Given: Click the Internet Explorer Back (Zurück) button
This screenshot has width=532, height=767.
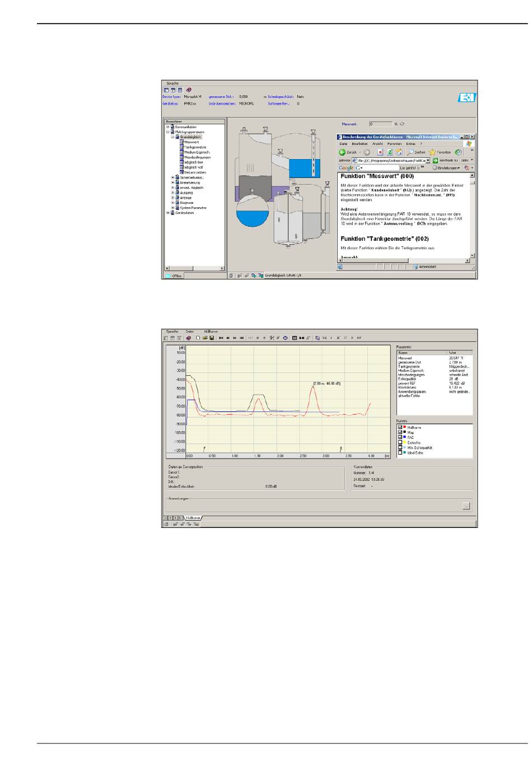Looking at the screenshot, I should pyautogui.click(x=348, y=152).
